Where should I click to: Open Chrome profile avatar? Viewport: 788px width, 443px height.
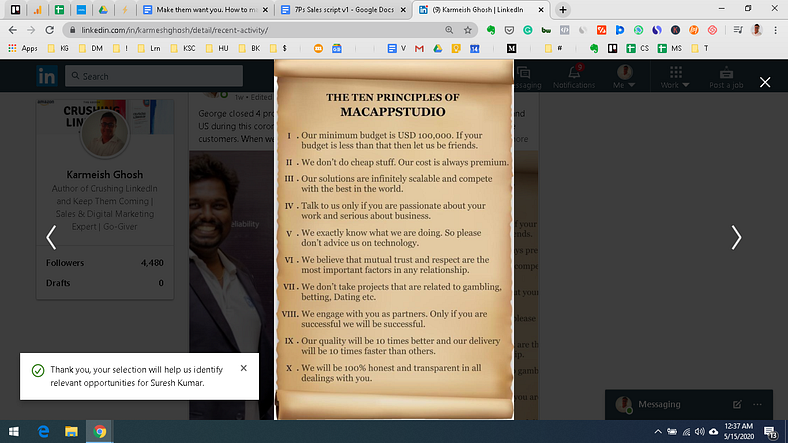point(756,30)
